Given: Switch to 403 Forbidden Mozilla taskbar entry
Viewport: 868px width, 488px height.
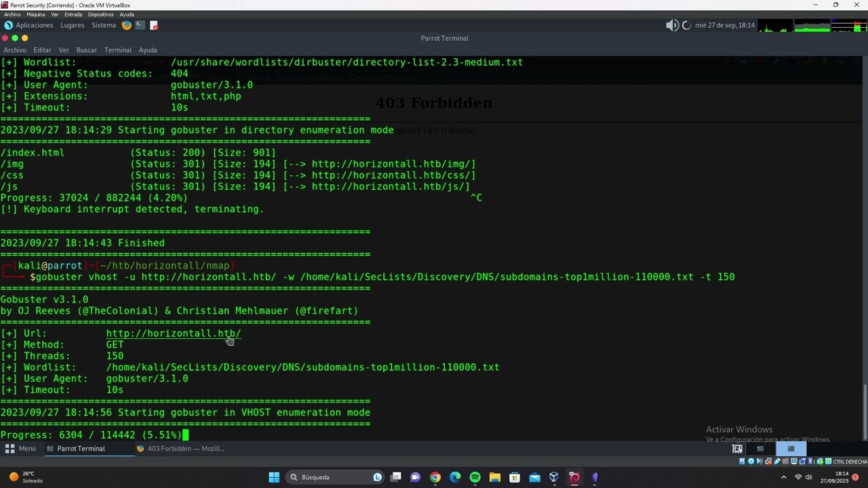Looking at the screenshot, I should (x=180, y=449).
